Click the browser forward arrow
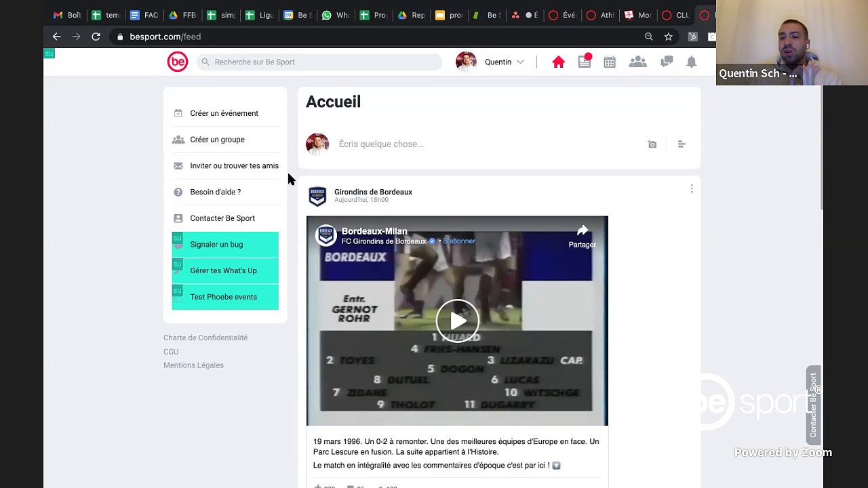This screenshot has width=868, height=488. [76, 37]
